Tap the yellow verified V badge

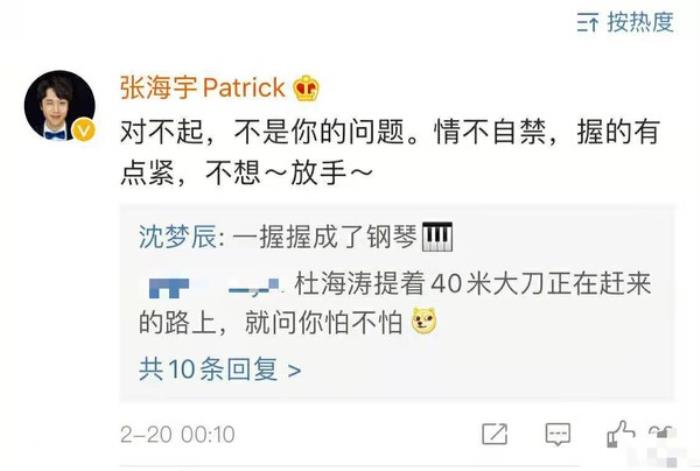tap(83, 130)
